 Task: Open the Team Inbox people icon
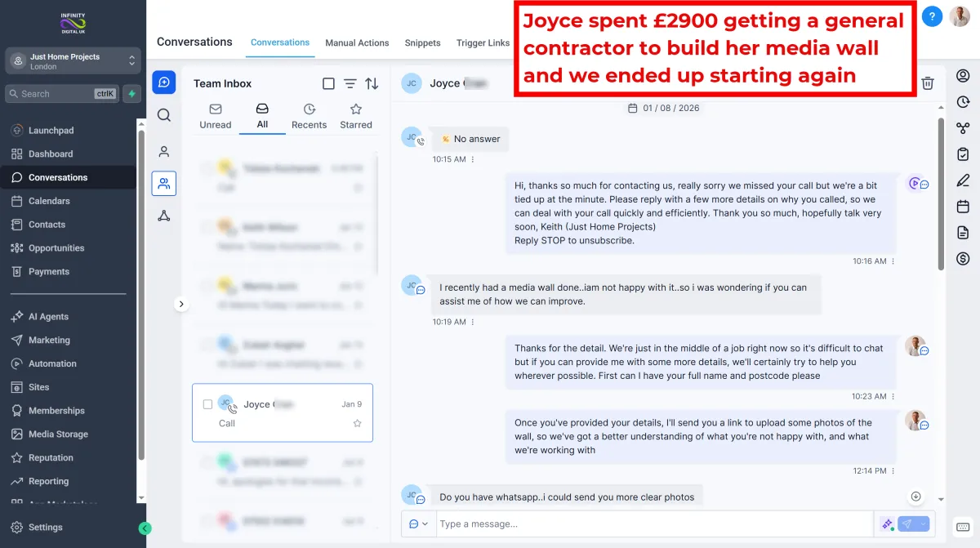coord(164,184)
